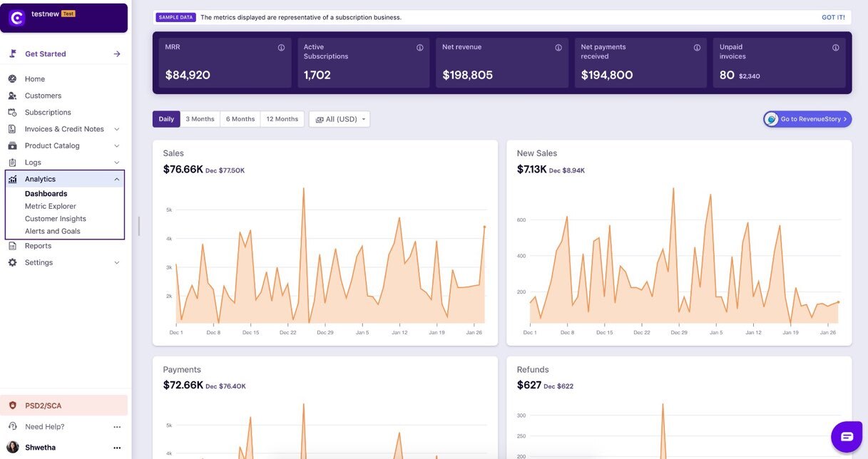Click the PSD2/SCA shield icon
Image resolution: width=868 pixels, height=459 pixels.
tap(12, 406)
